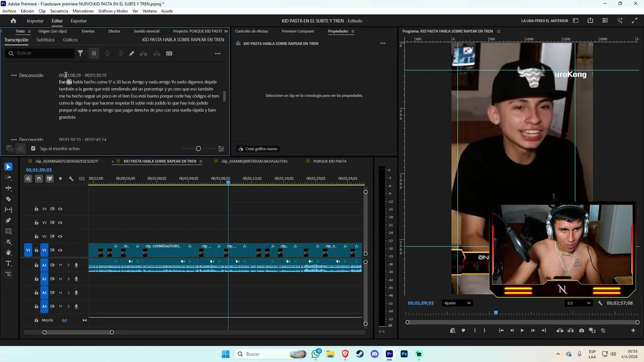This screenshot has width=644, height=362.
Task: Click the transcript zoom slider handle
Action: (198, 149)
